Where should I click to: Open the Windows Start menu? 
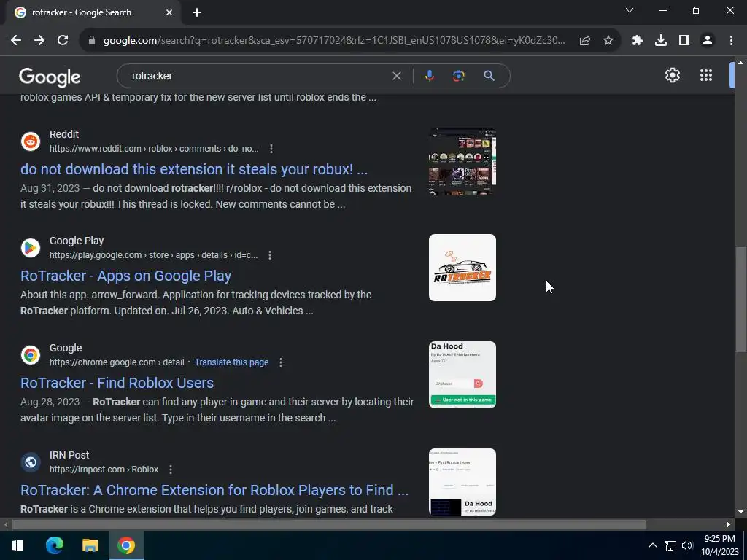pyautogui.click(x=18, y=545)
